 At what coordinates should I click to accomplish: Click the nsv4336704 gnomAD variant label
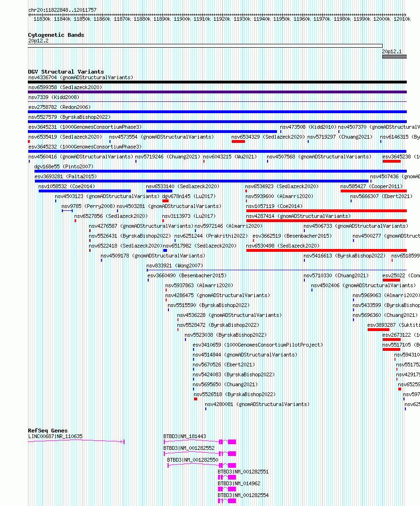(81, 77)
